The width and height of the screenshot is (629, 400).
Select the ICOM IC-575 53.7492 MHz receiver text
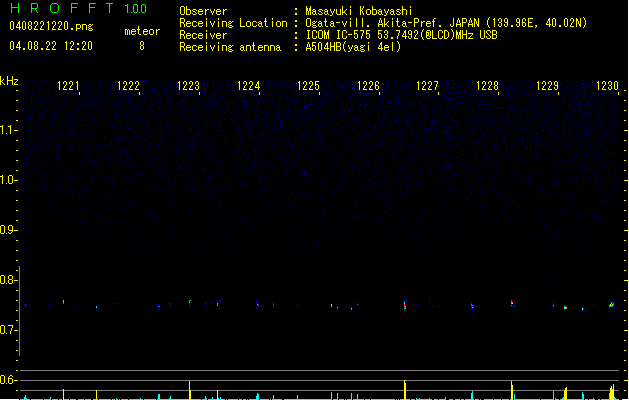point(402,35)
